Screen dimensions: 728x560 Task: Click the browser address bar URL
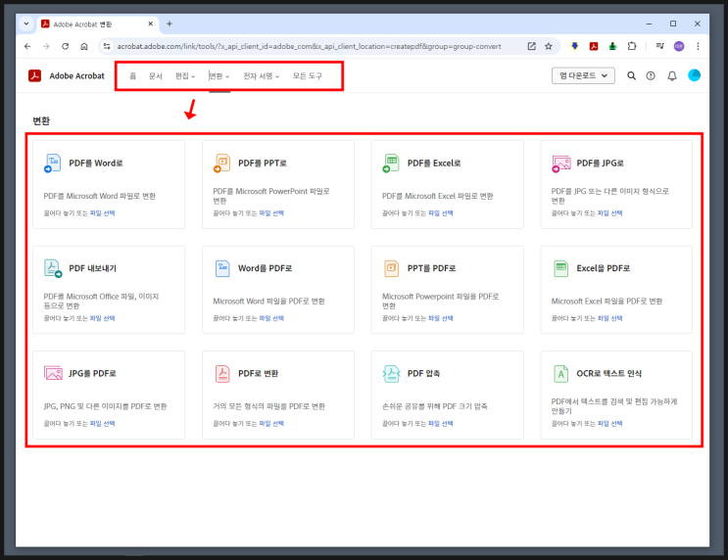(x=309, y=46)
